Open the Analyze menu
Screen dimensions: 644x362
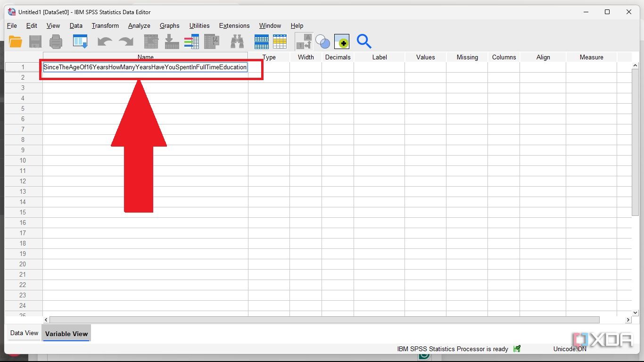(x=139, y=25)
